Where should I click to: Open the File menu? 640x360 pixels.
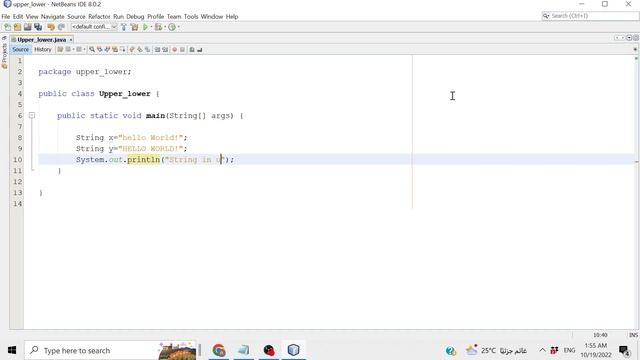coord(6,17)
